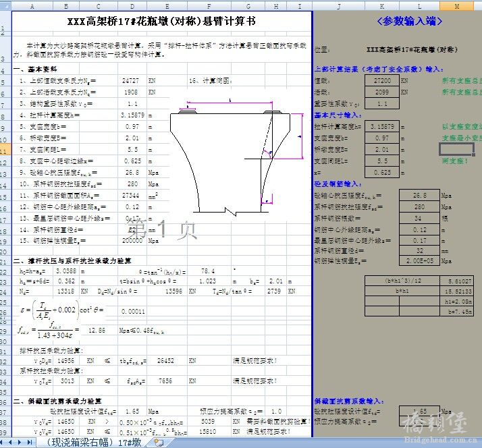Click the rebar diameter box with 32 in the parameter panel
The image size is (482, 448).
[419, 250]
